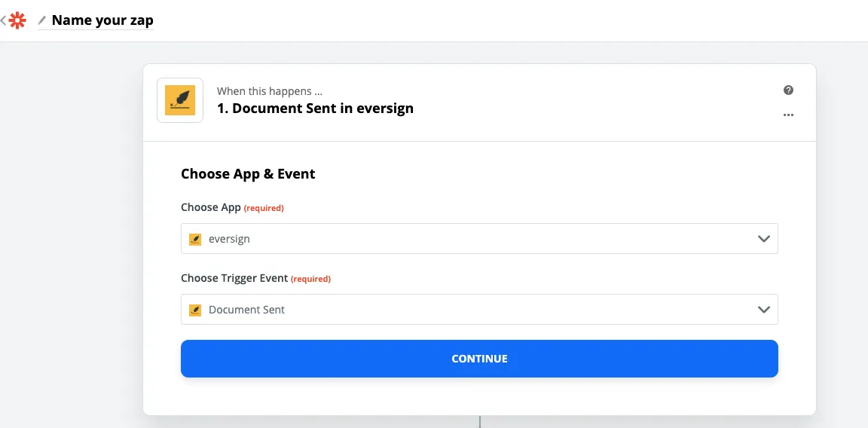Click the connector line below the step card

479,421
